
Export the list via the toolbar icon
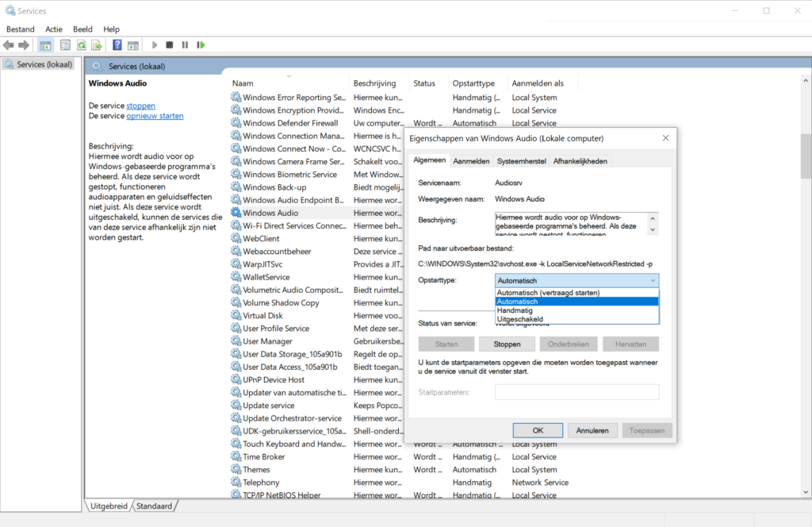tap(97, 45)
